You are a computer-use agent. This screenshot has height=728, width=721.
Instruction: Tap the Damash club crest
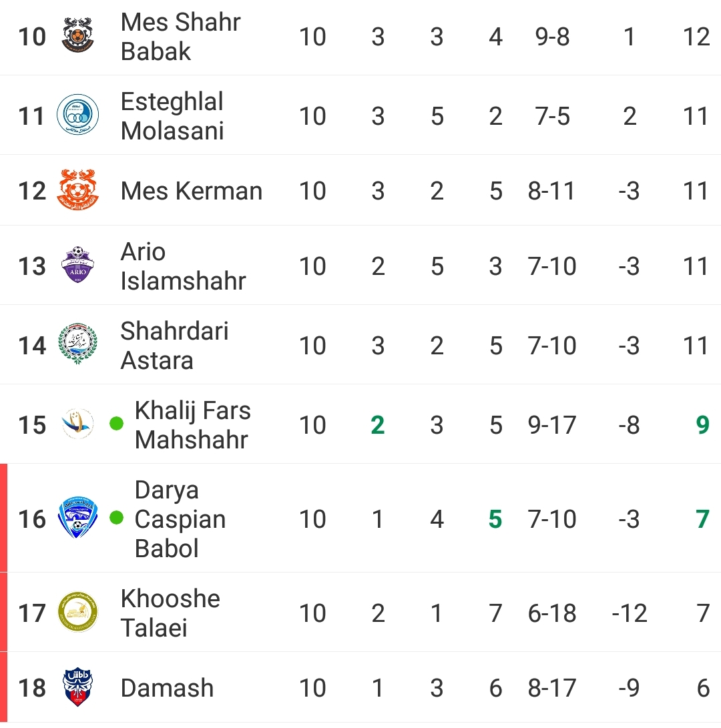pyautogui.click(x=77, y=687)
